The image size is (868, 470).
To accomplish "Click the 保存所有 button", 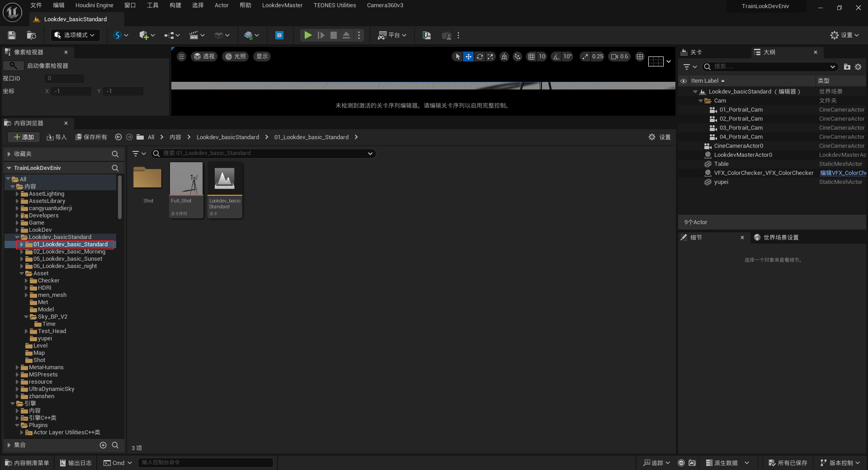I will [x=91, y=137].
